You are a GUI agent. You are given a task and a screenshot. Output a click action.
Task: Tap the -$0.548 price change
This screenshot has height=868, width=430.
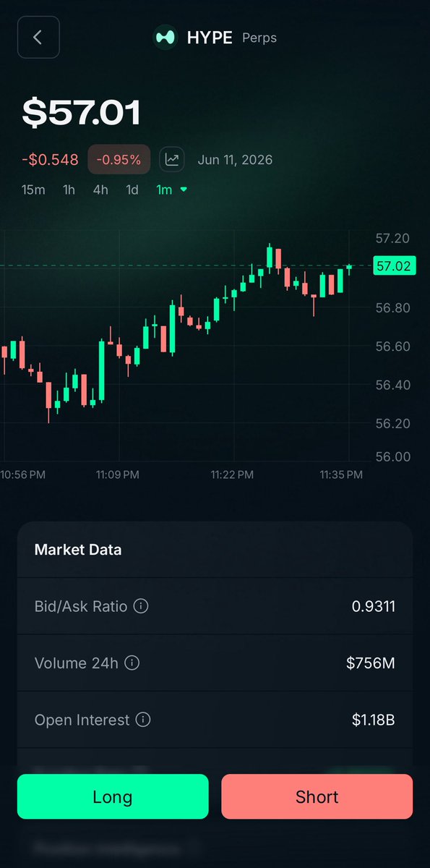click(x=50, y=159)
